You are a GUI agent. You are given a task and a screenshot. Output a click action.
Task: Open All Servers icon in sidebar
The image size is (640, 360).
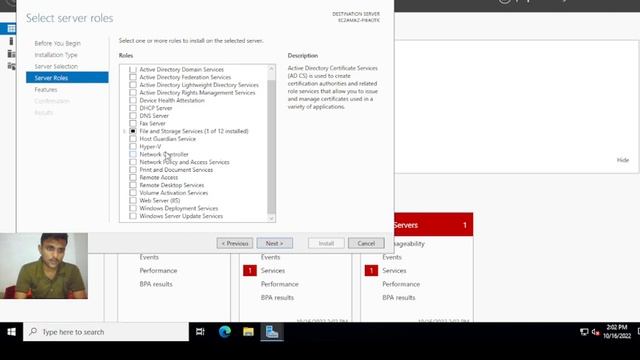coord(11,53)
